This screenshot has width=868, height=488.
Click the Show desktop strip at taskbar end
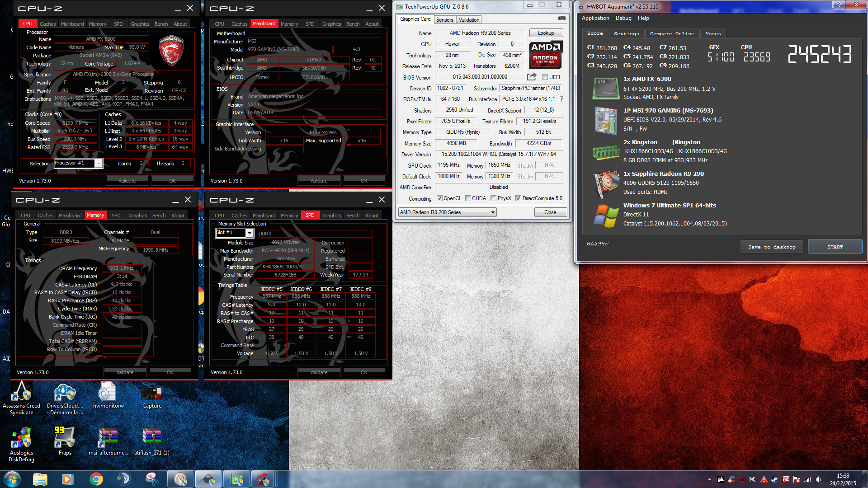click(864, 479)
